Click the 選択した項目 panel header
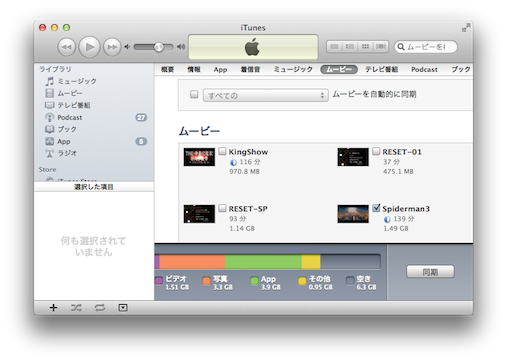This screenshot has width=507, height=362. click(x=94, y=187)
